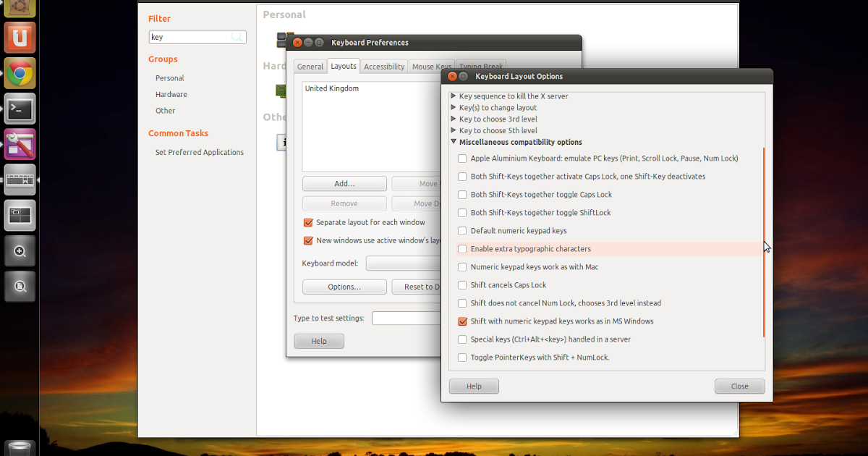The width and height of the screenshot is (868, 456).
Task: Check Both Shift-Keys activate Caps Lock, one deactivates
Action: (x=462, y=177)
